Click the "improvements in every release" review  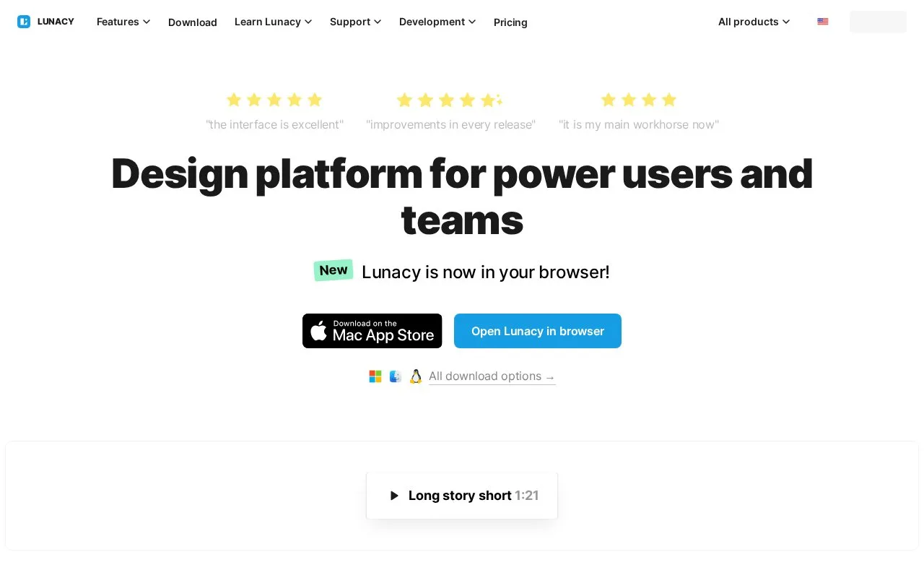[x=451, y=124]
